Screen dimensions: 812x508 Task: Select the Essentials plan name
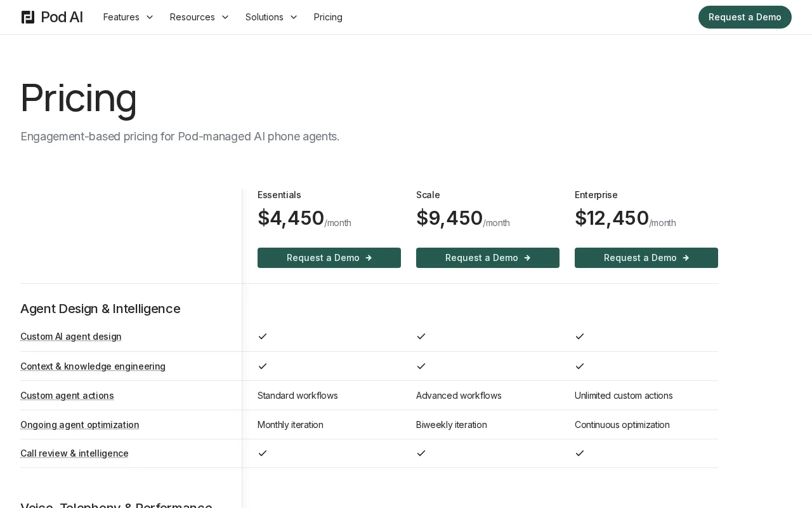(279, 195)
